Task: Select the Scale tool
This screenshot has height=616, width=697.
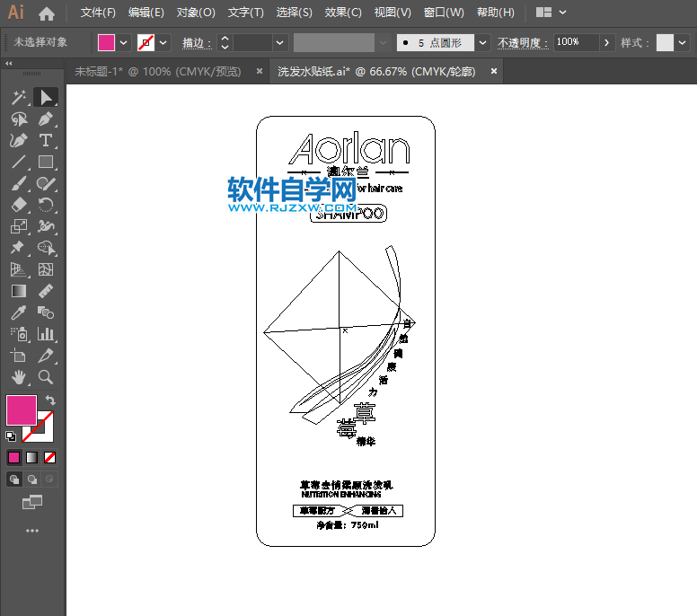Action: click(19, 226)
